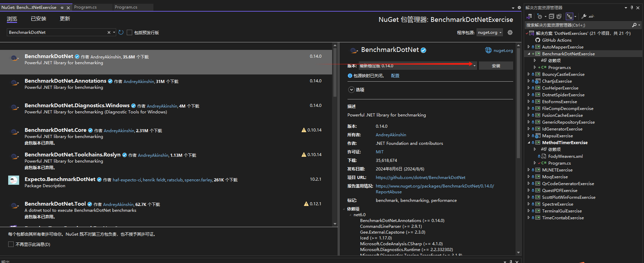
Task: Enable the include prerelease checkbox
Action: tap(129, 32)
